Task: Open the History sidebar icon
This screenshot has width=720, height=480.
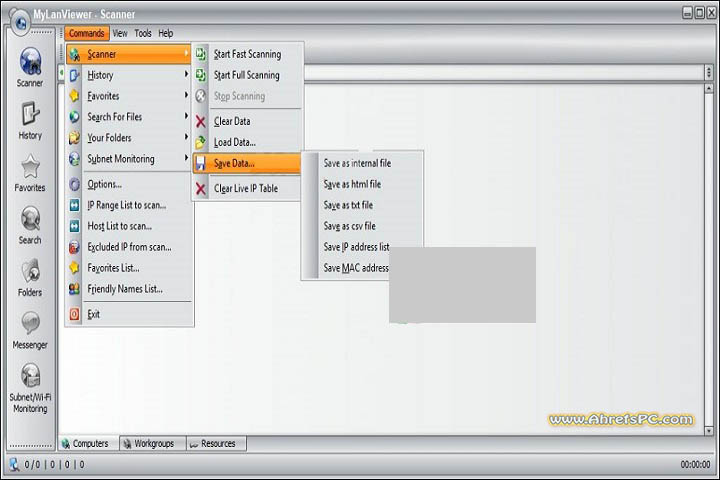Action: [30, 120]
